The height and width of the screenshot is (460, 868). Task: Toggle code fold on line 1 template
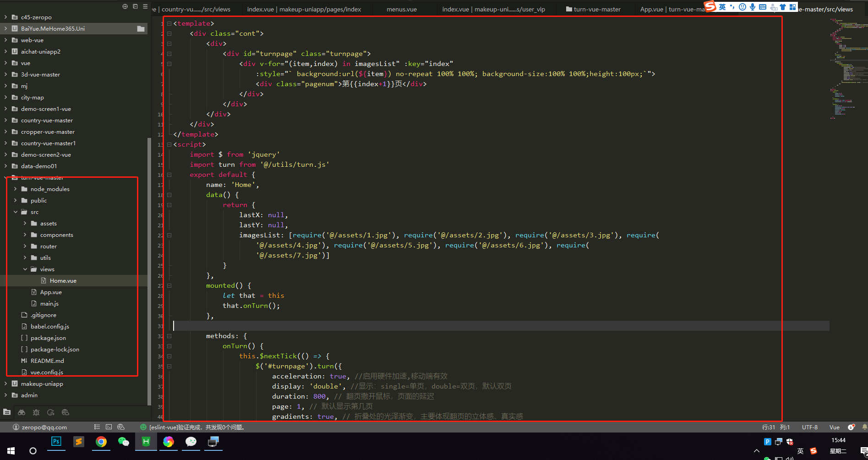click(x=169, y=23)
